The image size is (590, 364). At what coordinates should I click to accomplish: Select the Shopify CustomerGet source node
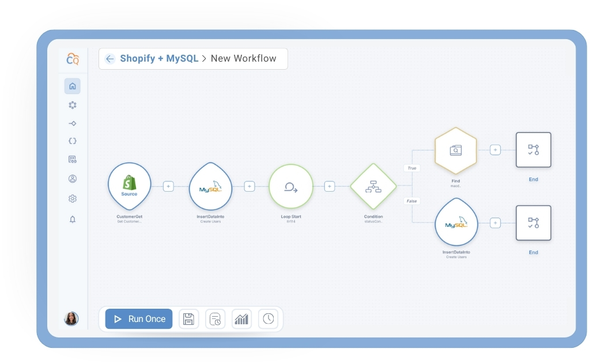(x=130, y=186)
